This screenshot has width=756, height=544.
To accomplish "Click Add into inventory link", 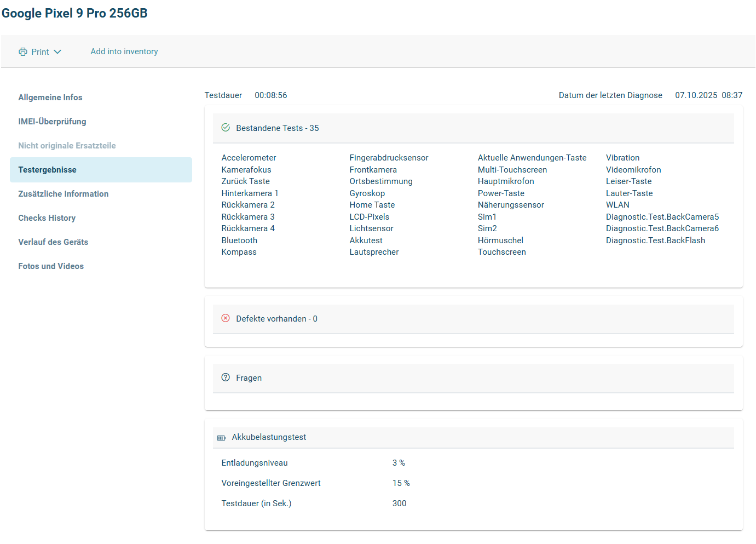I will pos(124,51).
